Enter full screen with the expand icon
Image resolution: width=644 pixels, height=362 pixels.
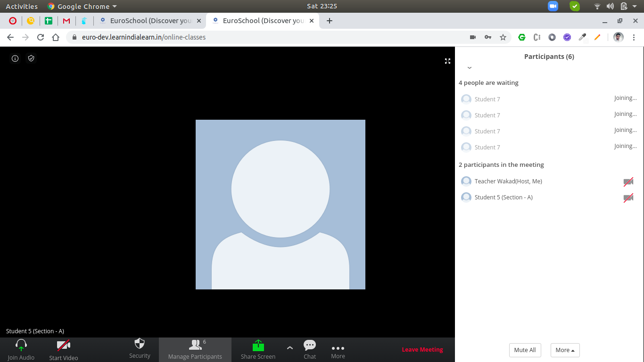tap(447, 61)
